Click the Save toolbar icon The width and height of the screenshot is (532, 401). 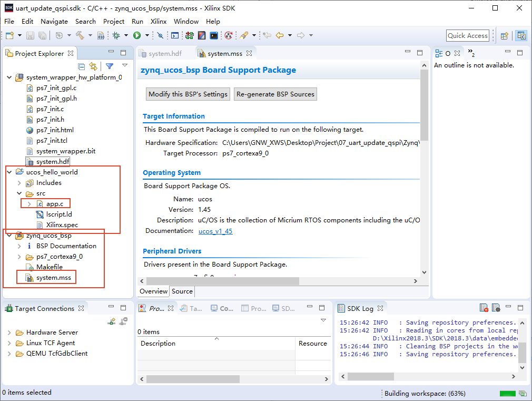coord(30,35)
